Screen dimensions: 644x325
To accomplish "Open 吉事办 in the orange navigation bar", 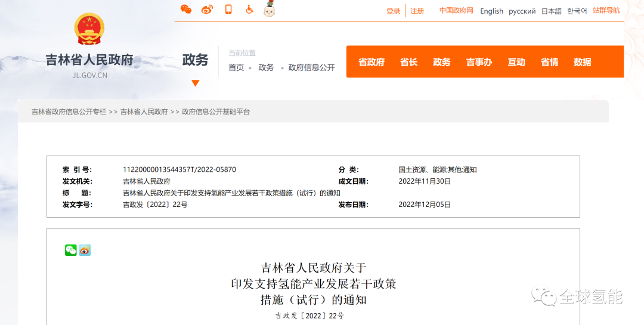I will [x=479, y=62].
